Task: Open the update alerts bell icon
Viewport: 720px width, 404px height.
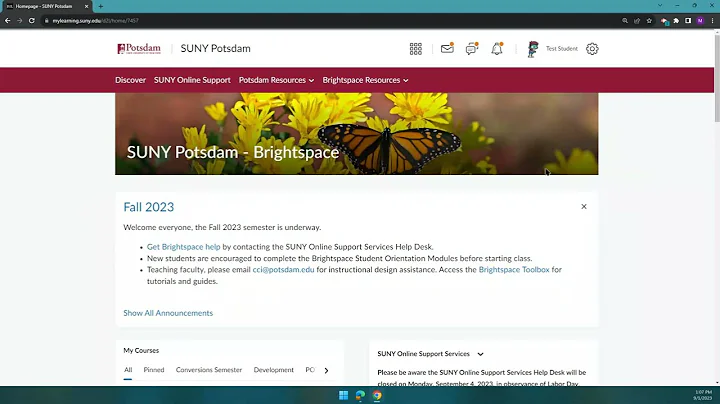Action: tap(497, 48)
